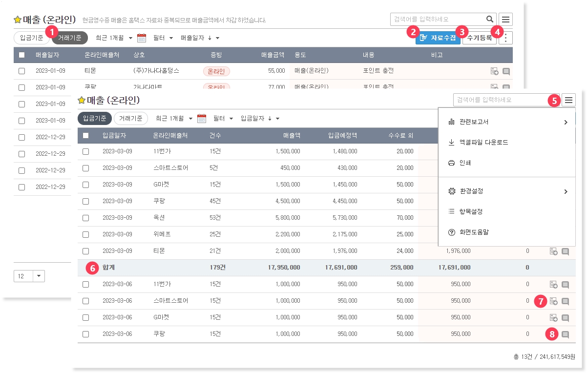
Task: Expand the 최근 1개월 period dropdown in front panel
Action: pos(174,118)
